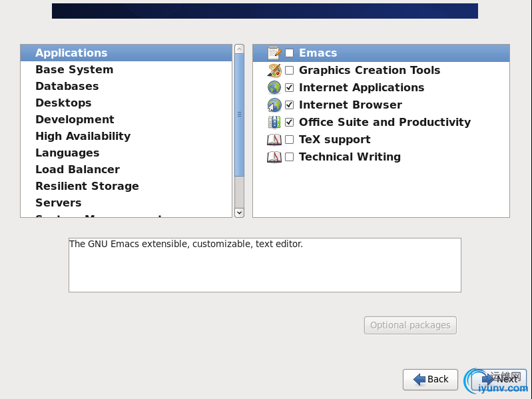Click the TeX support book icon

point(274,140)
